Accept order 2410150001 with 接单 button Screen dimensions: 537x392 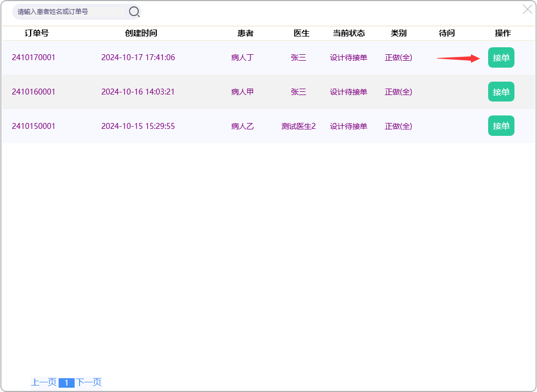pos(500,126)
